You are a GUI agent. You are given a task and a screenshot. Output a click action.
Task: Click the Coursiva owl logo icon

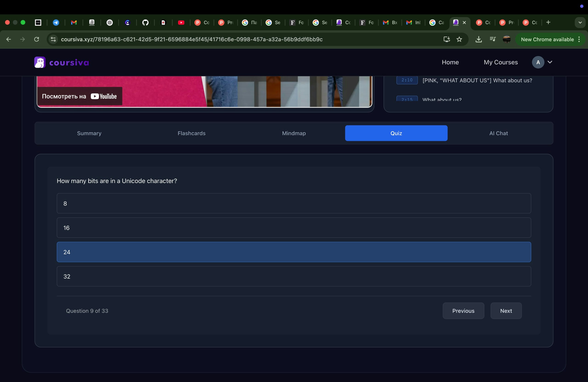(x=40, y=62)
